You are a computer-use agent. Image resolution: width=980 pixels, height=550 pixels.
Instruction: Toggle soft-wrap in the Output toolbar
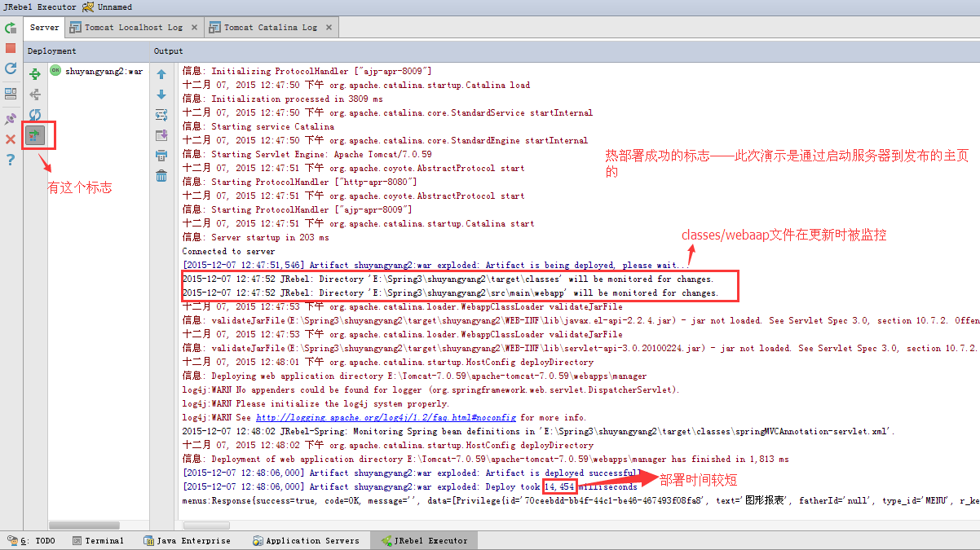(161, 115)
